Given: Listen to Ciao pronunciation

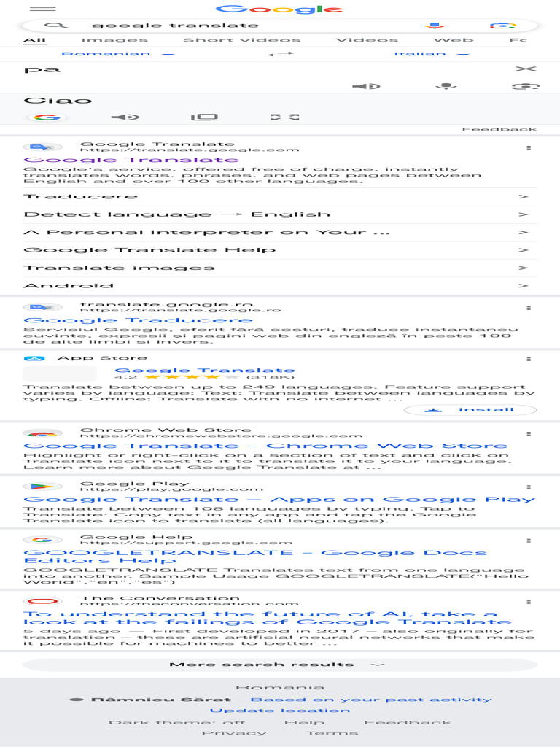Looking at the screenshot, I should 125,117.
